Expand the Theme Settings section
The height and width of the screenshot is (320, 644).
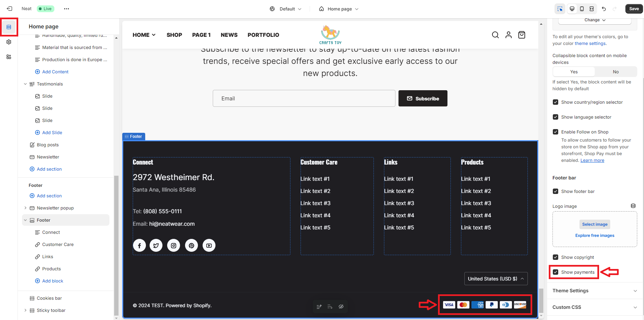pos(594,291)
